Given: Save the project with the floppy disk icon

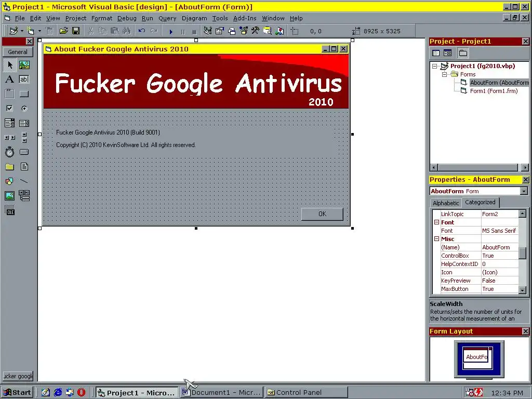Looking at the screenshot, I should (x=76, y=31).
